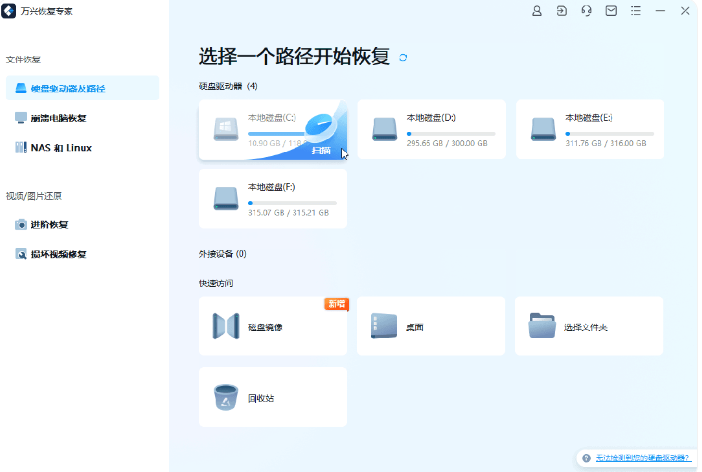The image size is (702, 472).
Task: Select 本地磁盘(E:) drive card
Action: click(590, 129)
